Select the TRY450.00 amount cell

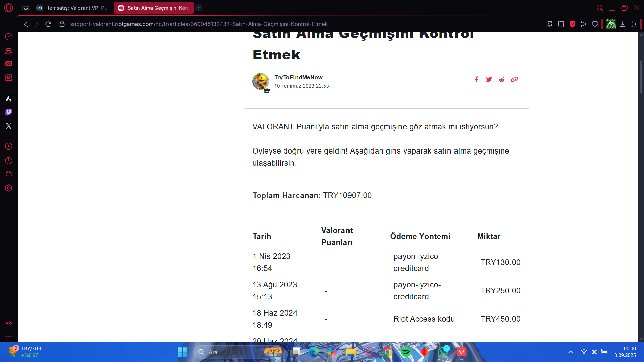pyautogui.click(x=500, y=319)
